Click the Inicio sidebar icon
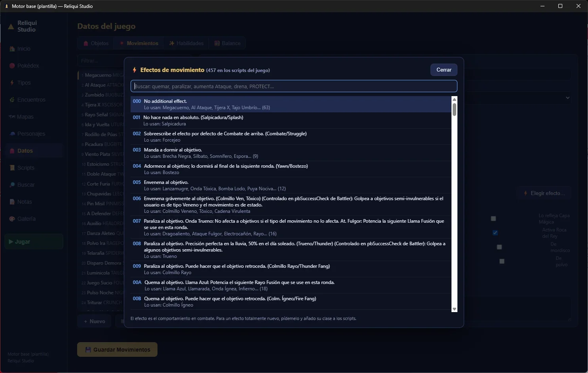The height and width of the screenshot is (373, 588). [x=12, y=49]
